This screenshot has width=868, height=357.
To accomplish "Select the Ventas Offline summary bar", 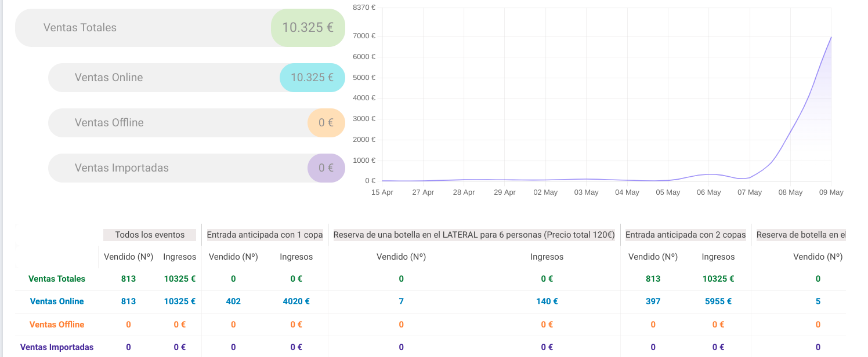I will tap(197, 123).
